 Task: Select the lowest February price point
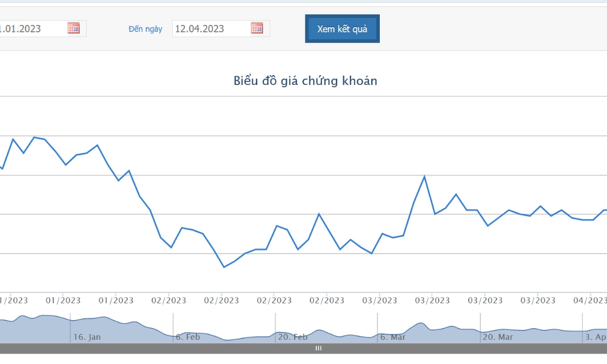(224, 267)
